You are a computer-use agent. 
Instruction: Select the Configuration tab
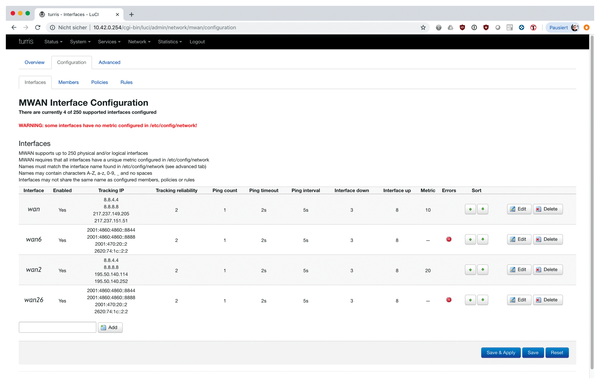72,62
